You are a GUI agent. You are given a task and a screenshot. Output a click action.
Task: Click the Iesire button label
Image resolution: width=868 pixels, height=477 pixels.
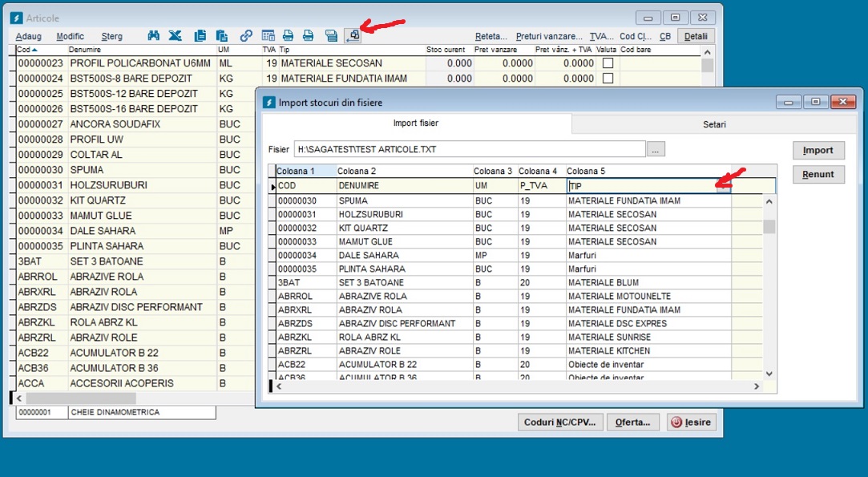(x=697, y=422)
